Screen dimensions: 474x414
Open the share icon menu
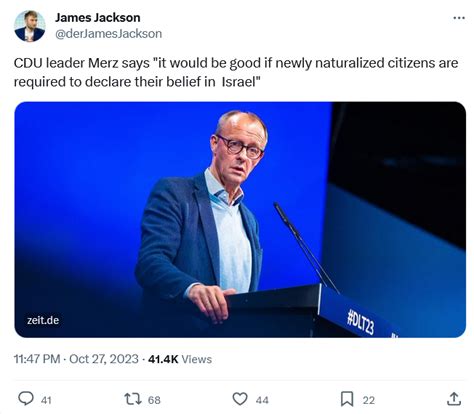[x=454, y=399]
